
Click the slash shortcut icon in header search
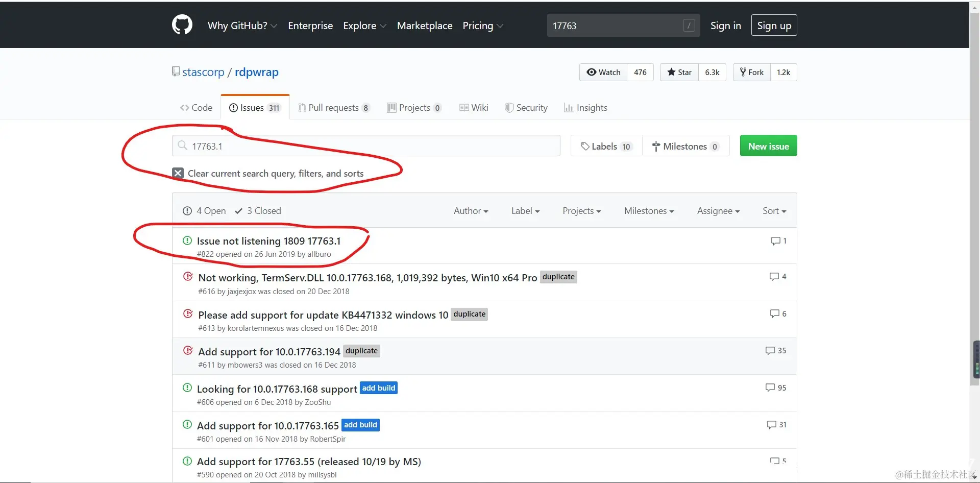[689, 26]
